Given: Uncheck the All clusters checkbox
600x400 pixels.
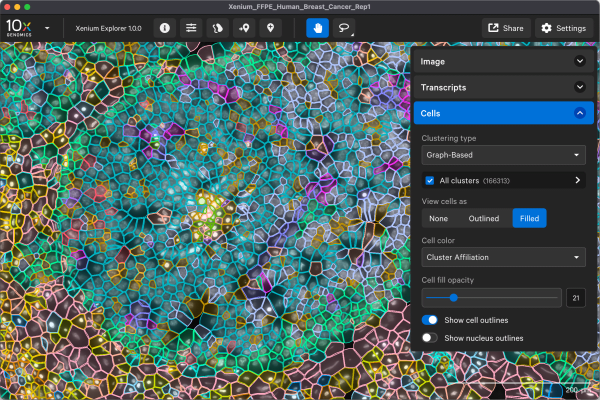Looking at the screenshot, I should (429, 181).
